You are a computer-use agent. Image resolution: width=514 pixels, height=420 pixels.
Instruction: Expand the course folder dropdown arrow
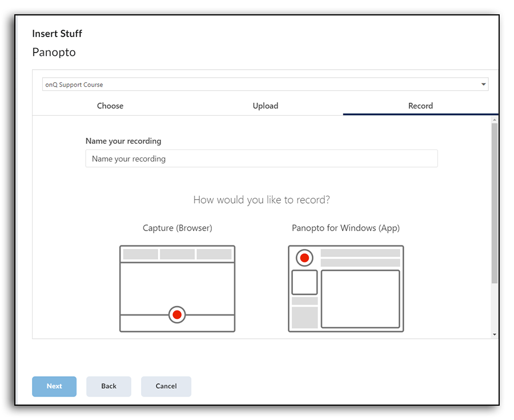click(483, 84)
